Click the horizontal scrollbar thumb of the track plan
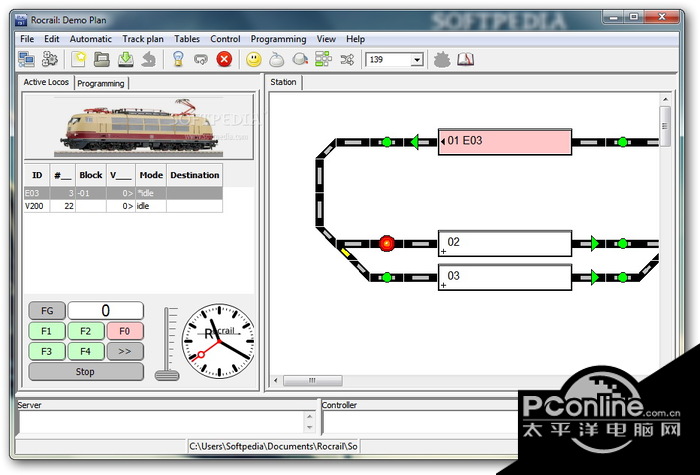 click(x=312, y=381)
